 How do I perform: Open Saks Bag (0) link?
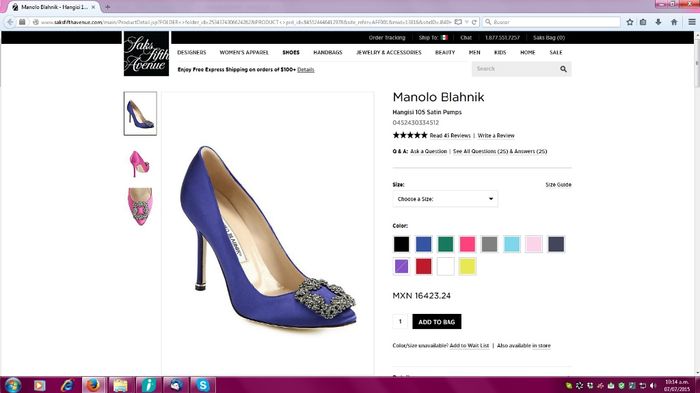click(x=549, y=38)
